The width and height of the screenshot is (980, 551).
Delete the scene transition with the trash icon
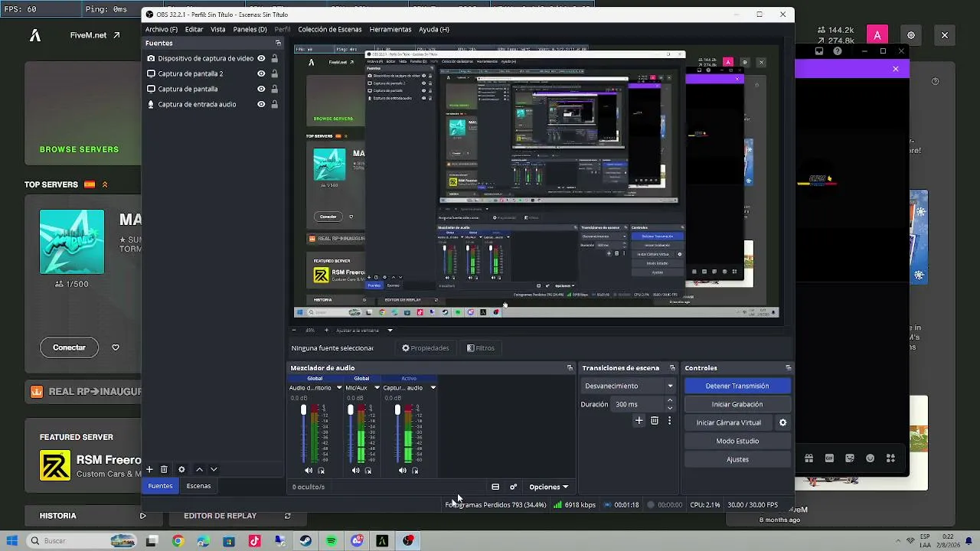[x=655, y=420]
